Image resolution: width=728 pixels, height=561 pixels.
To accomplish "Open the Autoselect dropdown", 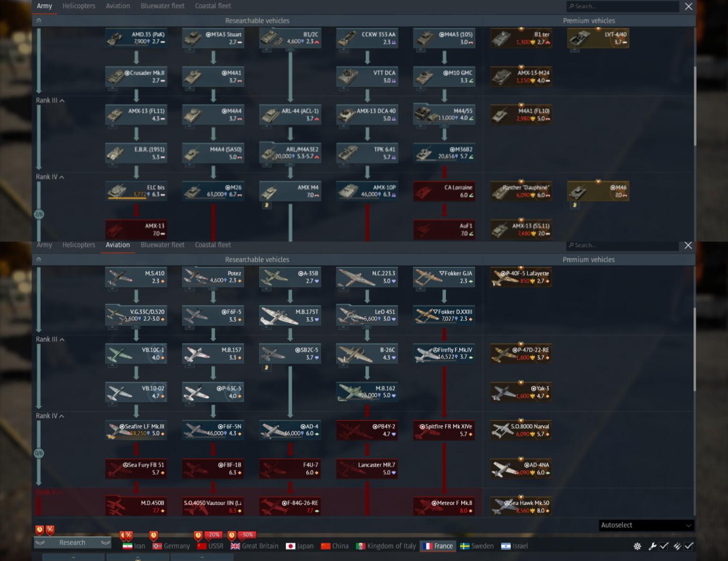I will click(x=646, y=525).
